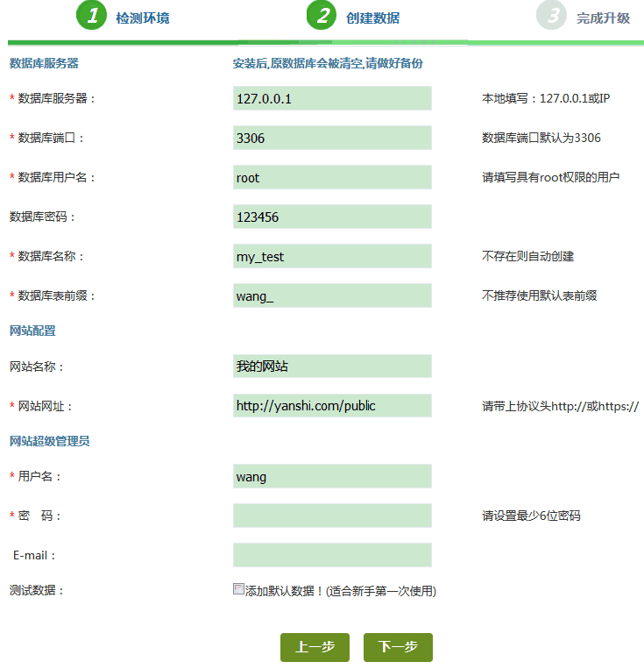Click the database username field containing root
Screen dimensions: 644x669
(x=332, y=177)
